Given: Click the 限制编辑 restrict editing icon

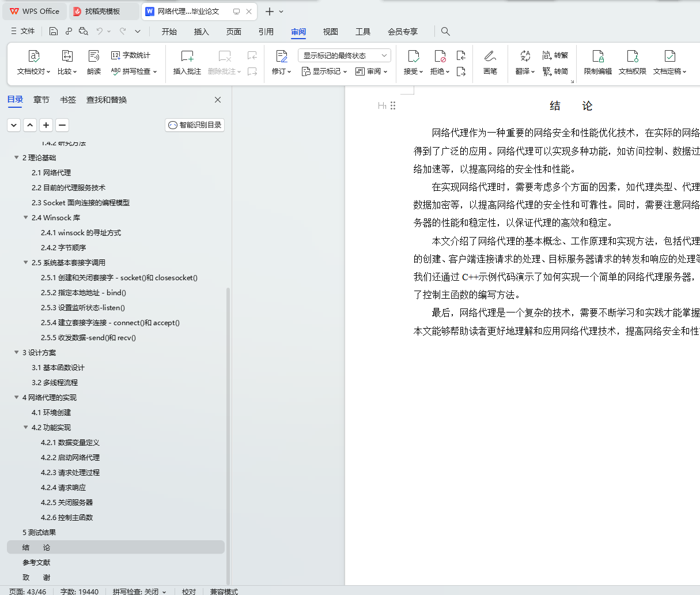Looking at the screenshot, I should [598, 56].
